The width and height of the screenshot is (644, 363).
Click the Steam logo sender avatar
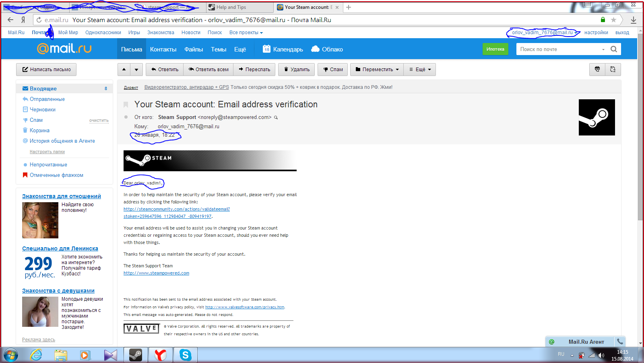tap(597, 117)
